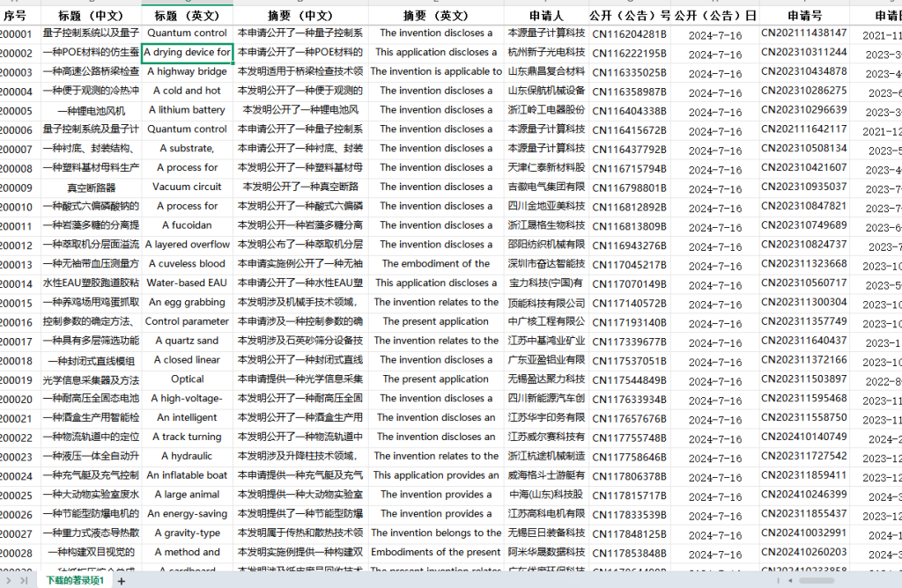Click application number CN202410032991
902x588 pixels.
coord(804,533)
